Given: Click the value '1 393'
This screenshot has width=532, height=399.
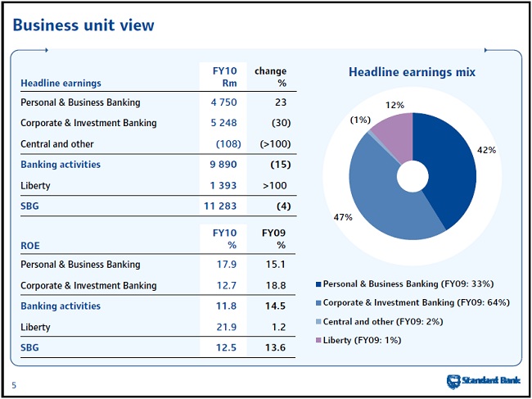Looking at the screenshot, I should 223,186.
